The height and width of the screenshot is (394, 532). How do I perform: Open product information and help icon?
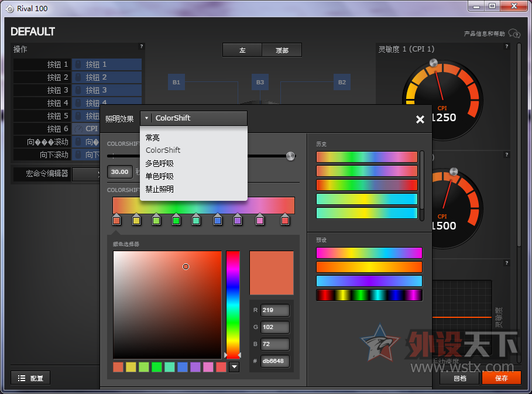pyautogui.click(x=514, y=33)
